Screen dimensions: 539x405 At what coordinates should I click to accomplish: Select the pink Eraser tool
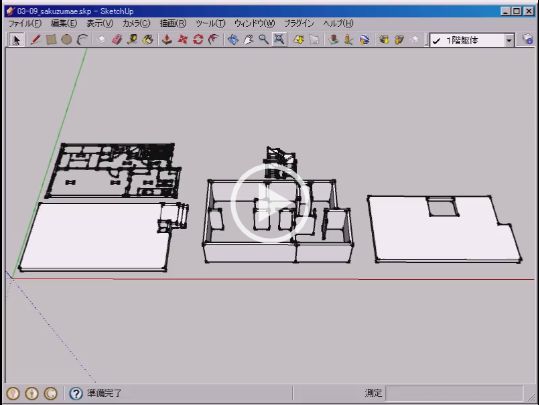[x=117, y=40]
